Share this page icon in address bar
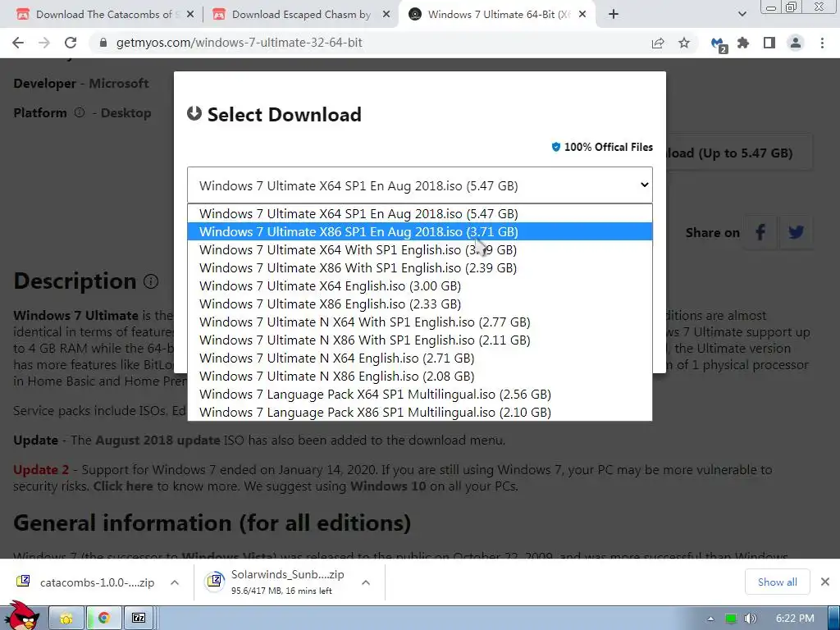The height and width of the screenshot is (630, 840). pos(658,43)
